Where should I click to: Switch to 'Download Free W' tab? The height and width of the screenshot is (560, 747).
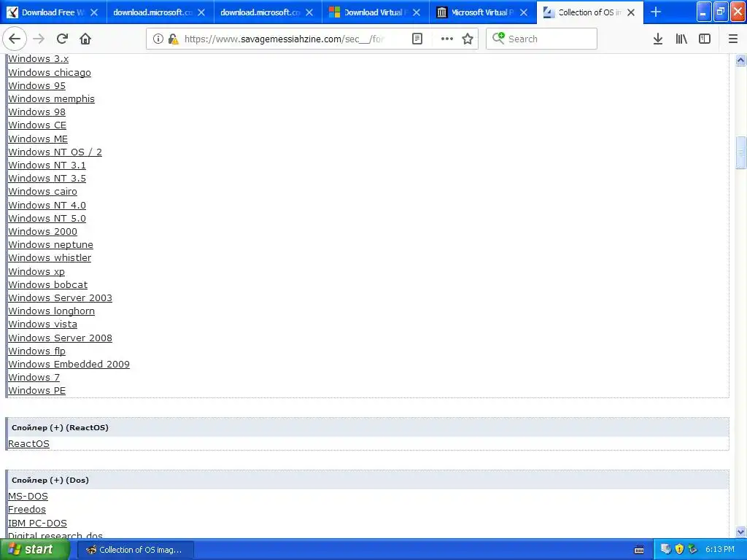(53, 12)
